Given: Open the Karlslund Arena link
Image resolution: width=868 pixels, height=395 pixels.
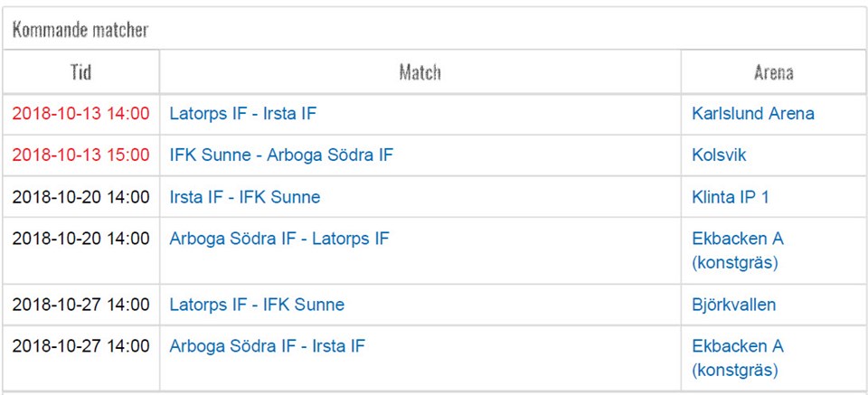Looking at the screenshot, I should [752, 114].
